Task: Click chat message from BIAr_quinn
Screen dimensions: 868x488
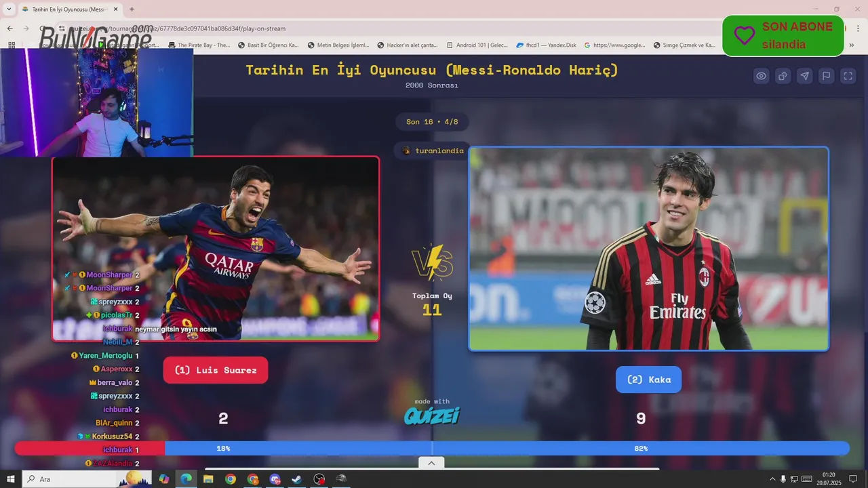Action: pos(117,423)
